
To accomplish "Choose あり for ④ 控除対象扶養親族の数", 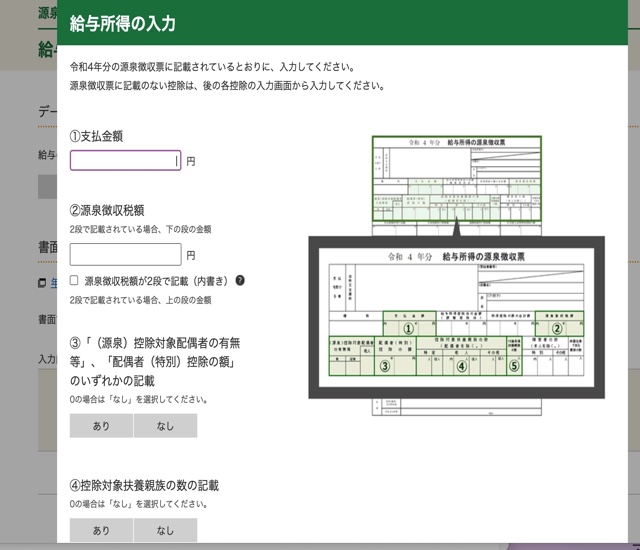I will 101,530.
